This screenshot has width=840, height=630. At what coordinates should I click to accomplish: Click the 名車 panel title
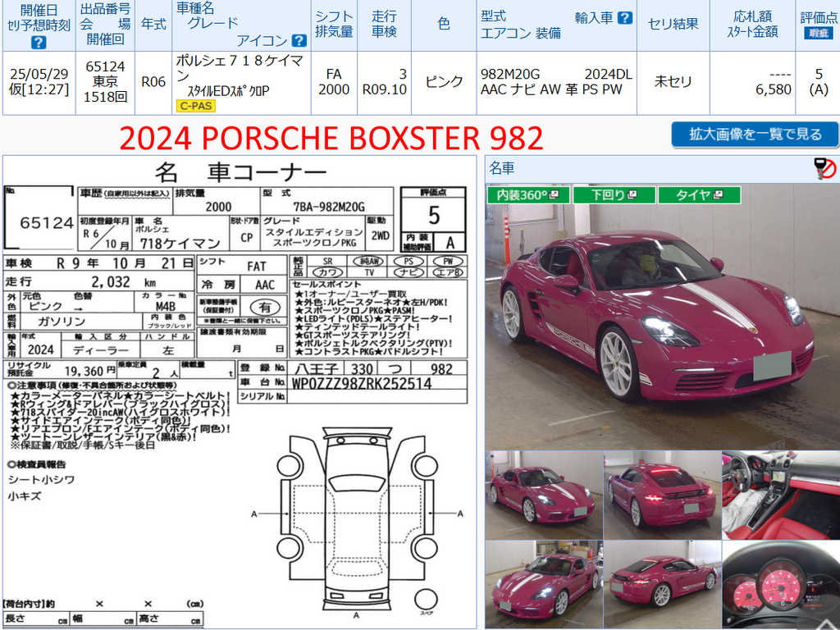[502, 168]
